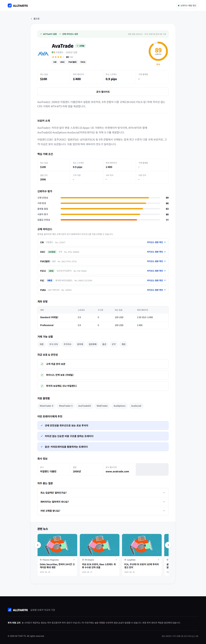Advance news carousel with next arrow
This screenshot has width=206, height=644.
pyautogui.click(x=168, y=545)
